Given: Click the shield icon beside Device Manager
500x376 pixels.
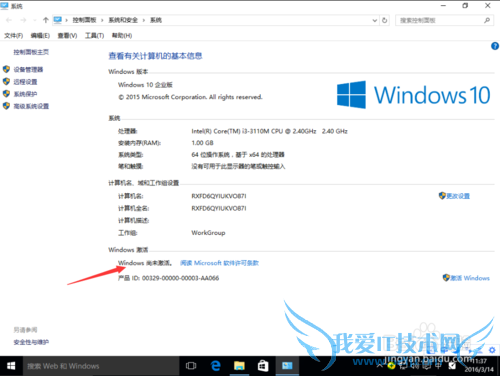Looking at the screenshot, I should tap(6, 69).
